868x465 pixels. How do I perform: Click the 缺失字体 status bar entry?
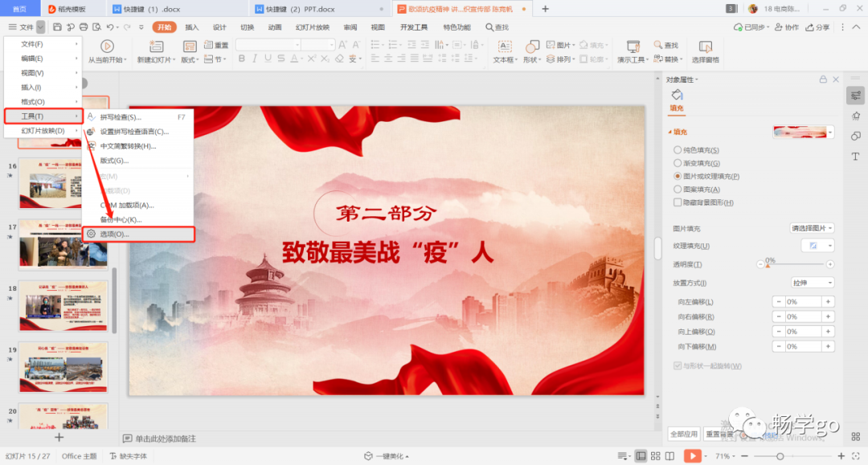coord(129,456)
